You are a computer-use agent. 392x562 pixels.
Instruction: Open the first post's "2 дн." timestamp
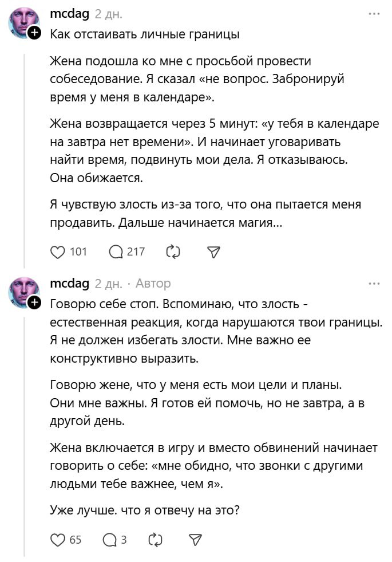click(x=108, y=14)
